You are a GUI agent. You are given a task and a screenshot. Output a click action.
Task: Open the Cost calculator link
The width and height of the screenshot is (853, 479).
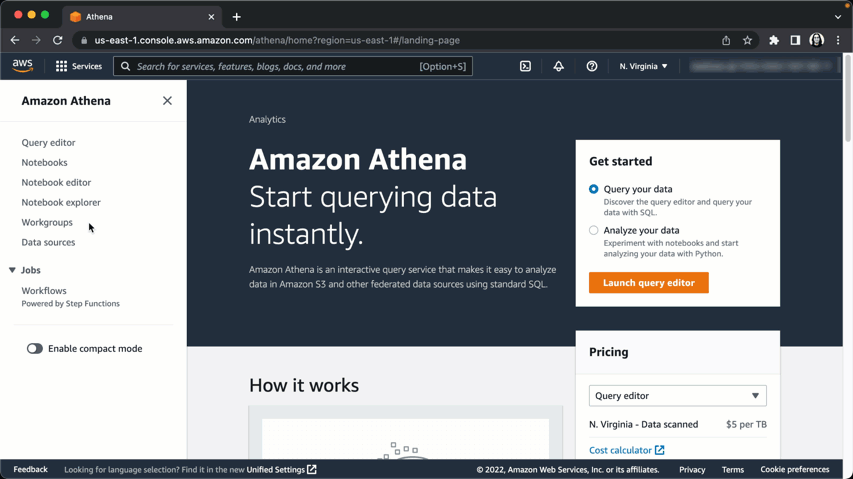click(626, 450)
